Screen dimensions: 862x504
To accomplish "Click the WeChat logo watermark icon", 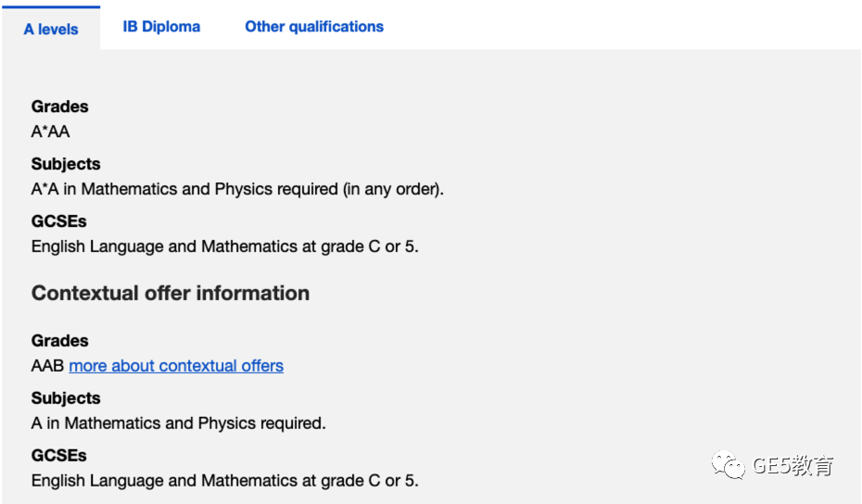I will click(728, 465).
